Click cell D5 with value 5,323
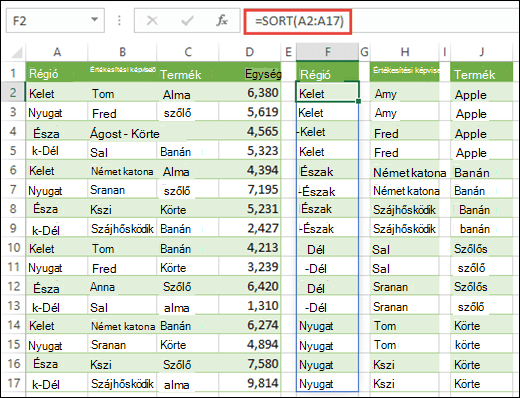The height and width of the screenshot is (398, 520). (x=250, y=150)
